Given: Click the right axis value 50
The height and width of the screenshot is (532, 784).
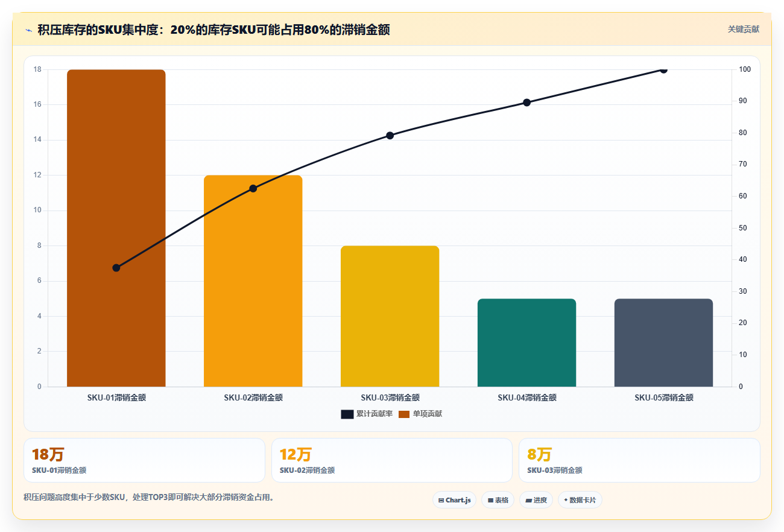Looking at the screenshot, I should tap(744, 228).
